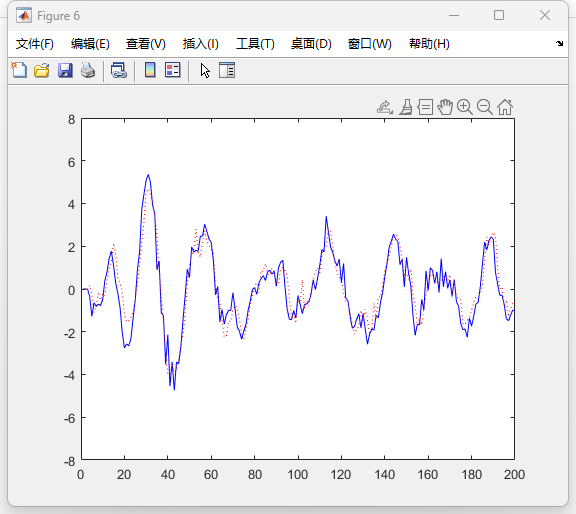Save figure with the floppy disk icon
576x514 pixels.
point(65,70)
